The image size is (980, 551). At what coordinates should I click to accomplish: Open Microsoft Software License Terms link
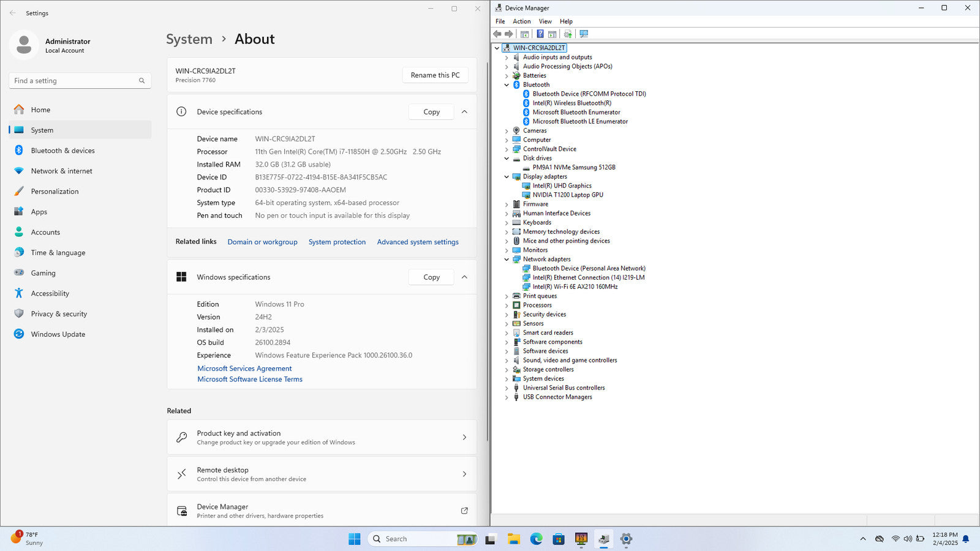click(x=250, y=379)
